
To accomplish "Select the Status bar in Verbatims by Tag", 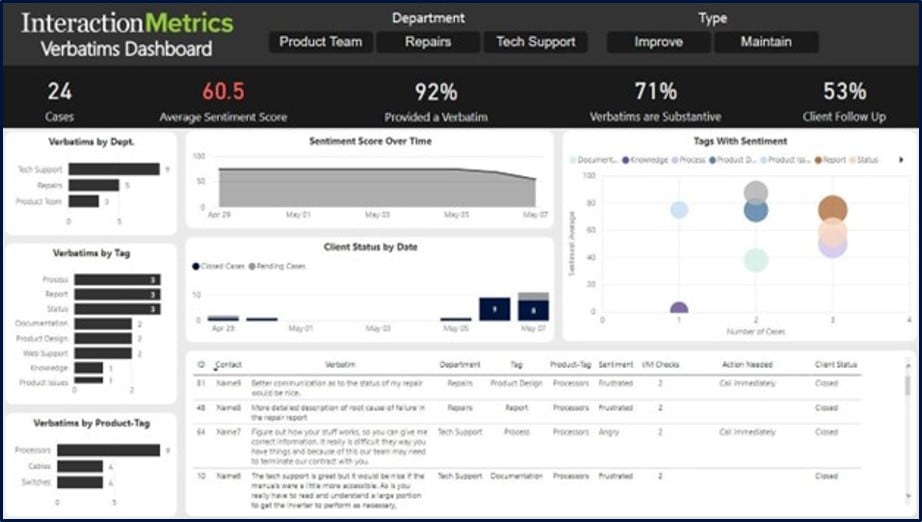I will (117, 309).
